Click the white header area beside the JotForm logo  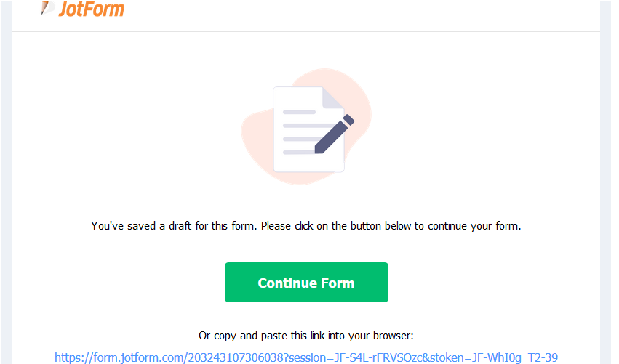pyautogui.click(x=355, y=14)
